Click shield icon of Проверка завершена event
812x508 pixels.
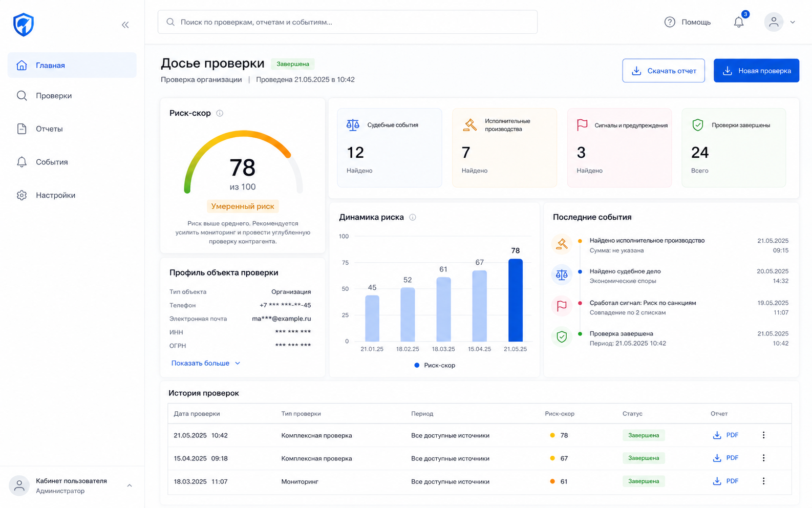pos(562,337)
